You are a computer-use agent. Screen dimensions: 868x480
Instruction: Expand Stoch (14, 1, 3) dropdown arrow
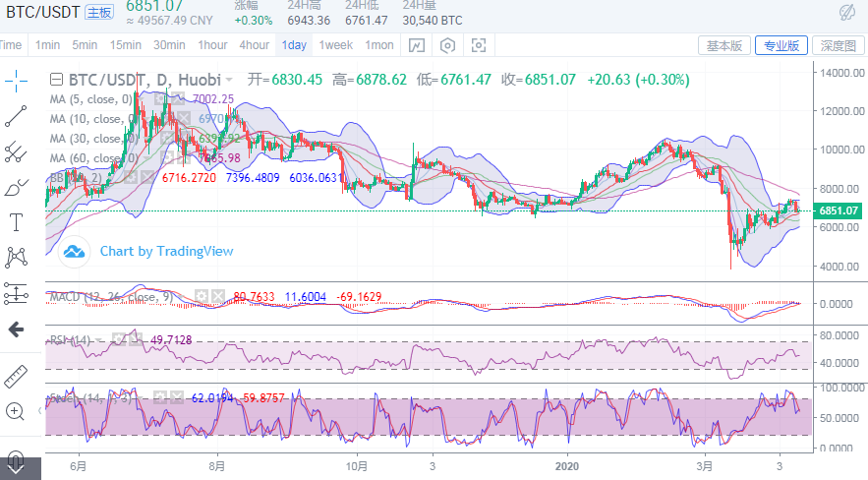[142, 398]
